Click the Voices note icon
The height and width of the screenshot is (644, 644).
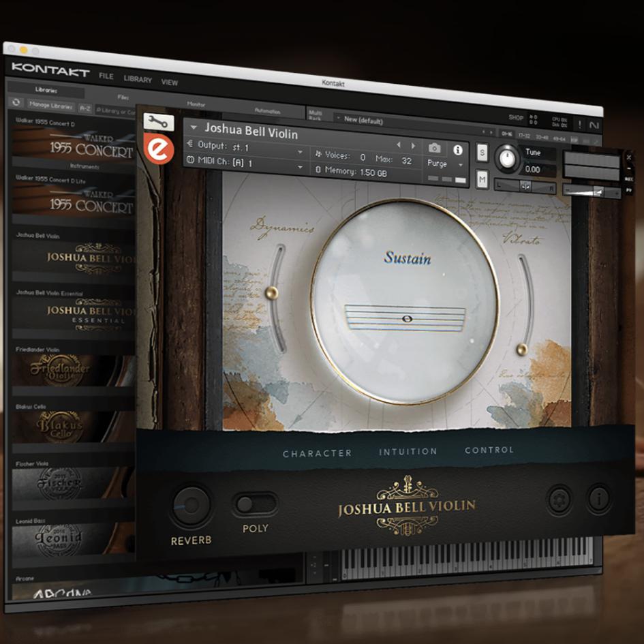318,153
